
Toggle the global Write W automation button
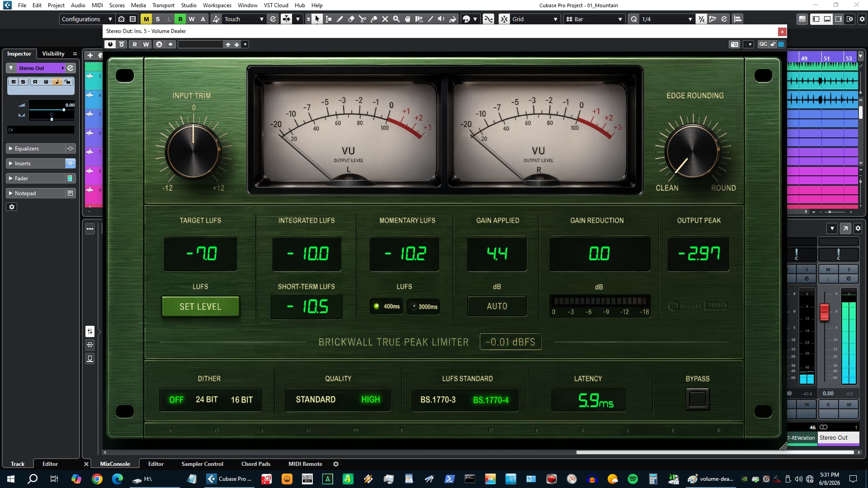[192, 19]
